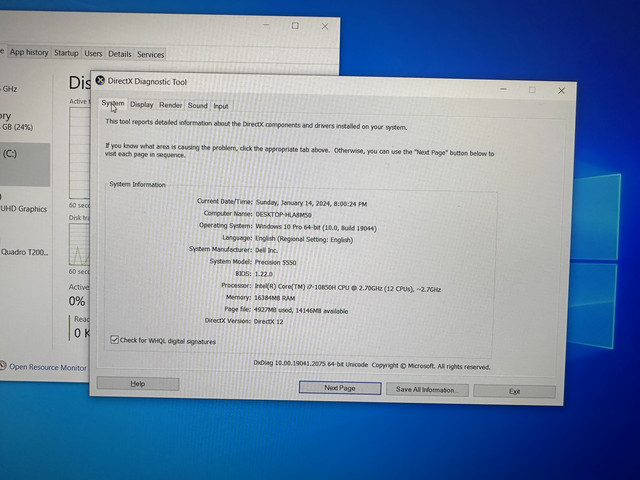Open App history tab in Task Manager

coord(29,52)
